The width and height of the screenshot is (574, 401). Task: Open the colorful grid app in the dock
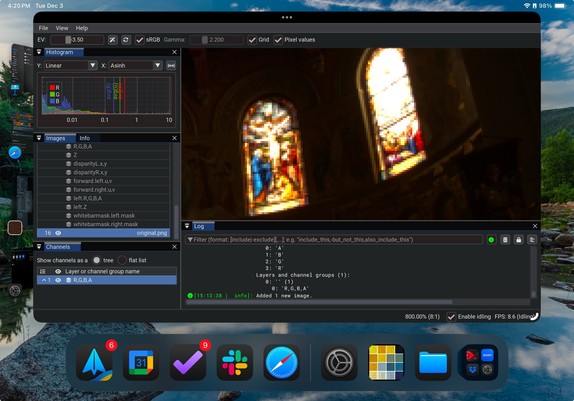coord(386,363)
